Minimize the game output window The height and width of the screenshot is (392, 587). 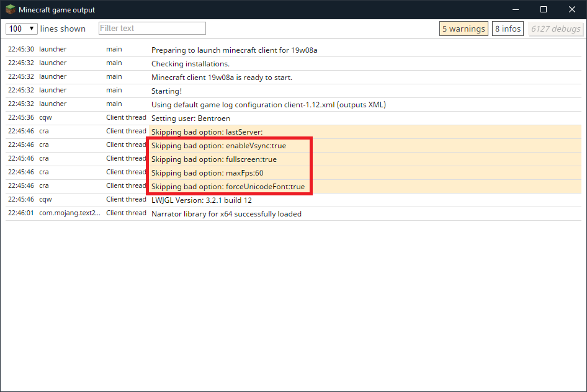(515, 9)
